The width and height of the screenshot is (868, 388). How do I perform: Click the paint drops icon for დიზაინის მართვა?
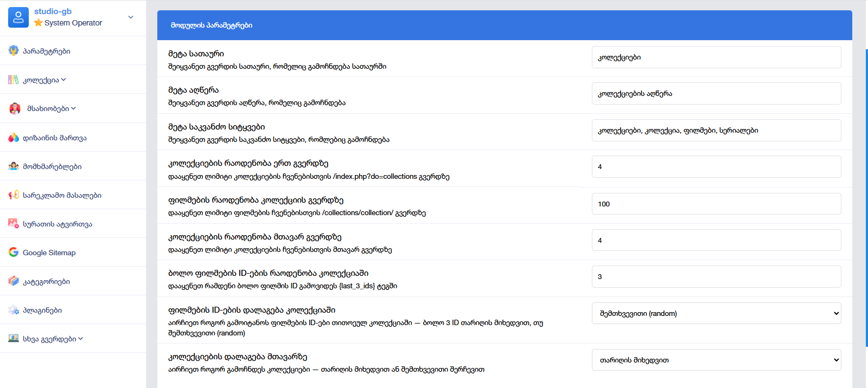click(x=14, y=138)
